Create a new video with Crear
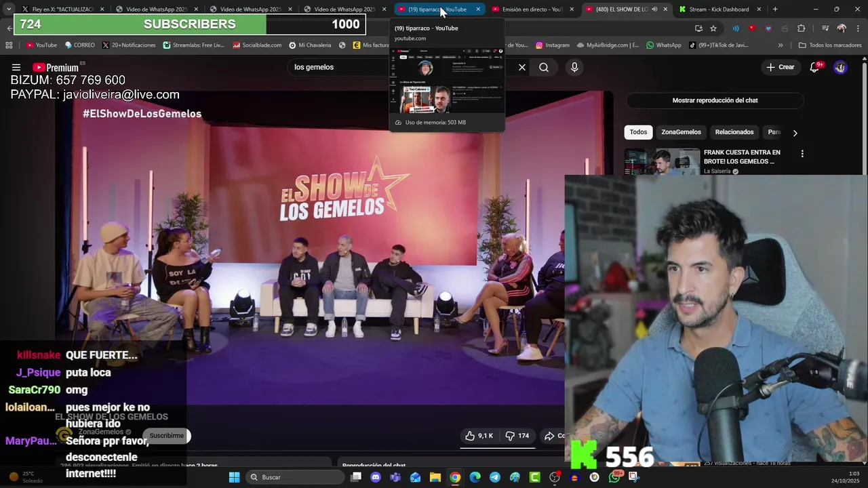 tap(780, 67)
